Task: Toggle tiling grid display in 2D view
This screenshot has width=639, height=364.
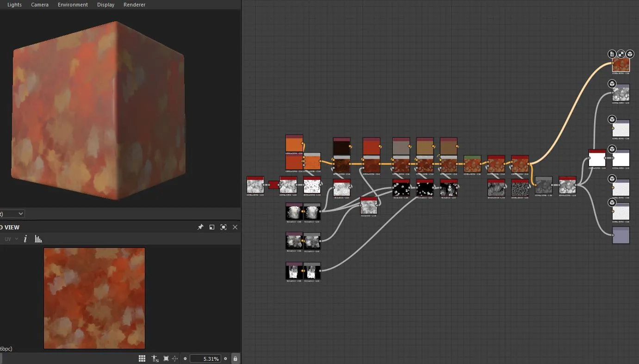Action: [x=142, y=358]
